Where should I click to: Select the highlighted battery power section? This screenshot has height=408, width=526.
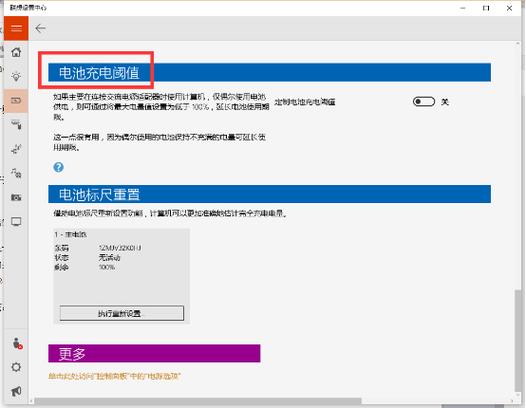click(x=16, y=100)
